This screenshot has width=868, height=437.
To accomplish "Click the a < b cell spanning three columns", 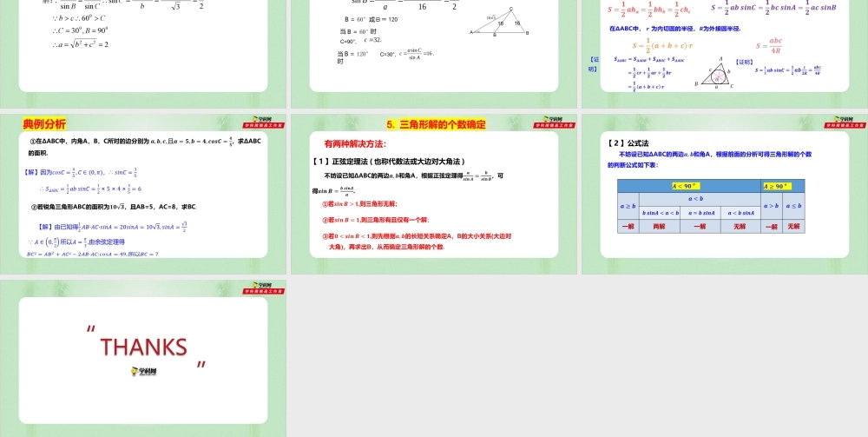I will [x=700, y=200].
